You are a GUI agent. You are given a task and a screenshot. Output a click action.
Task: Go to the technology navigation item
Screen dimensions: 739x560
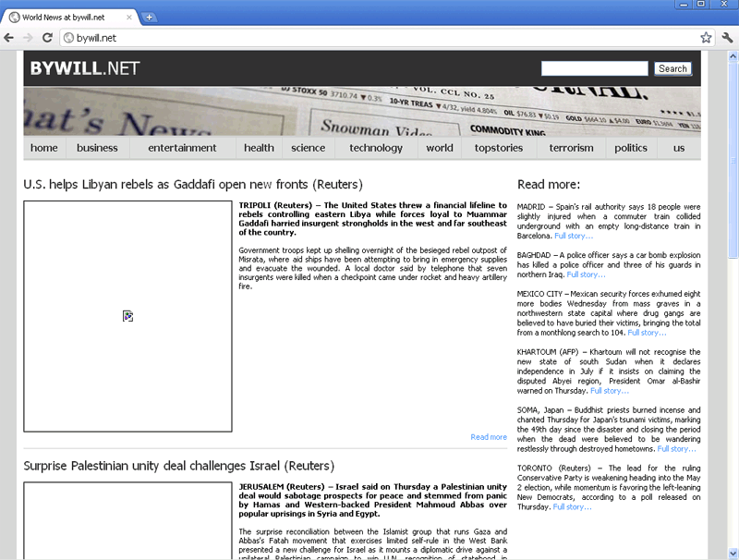(376, 148)
